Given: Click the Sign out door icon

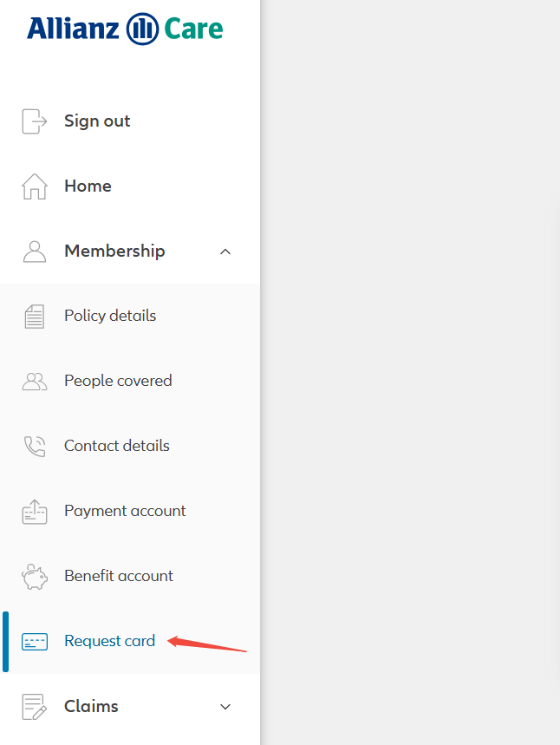Looking at the screenshot, I should 34,121.
